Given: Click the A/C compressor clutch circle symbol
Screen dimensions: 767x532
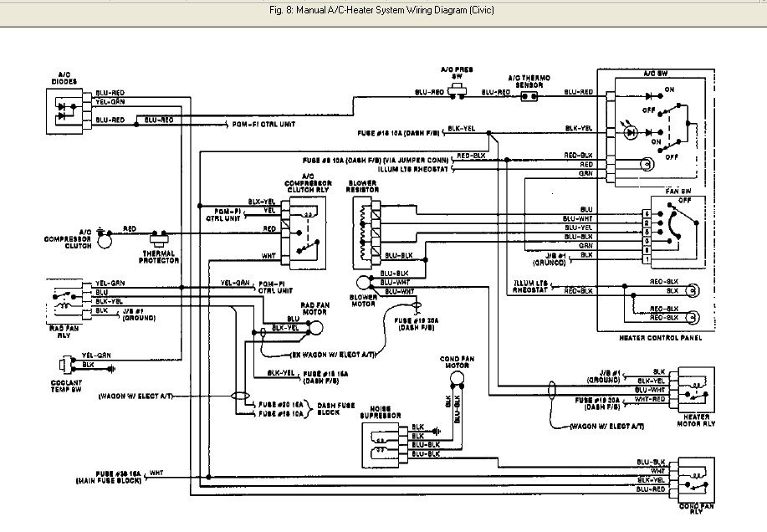Looking at the screenshot, I should click(x=105, y=240).
